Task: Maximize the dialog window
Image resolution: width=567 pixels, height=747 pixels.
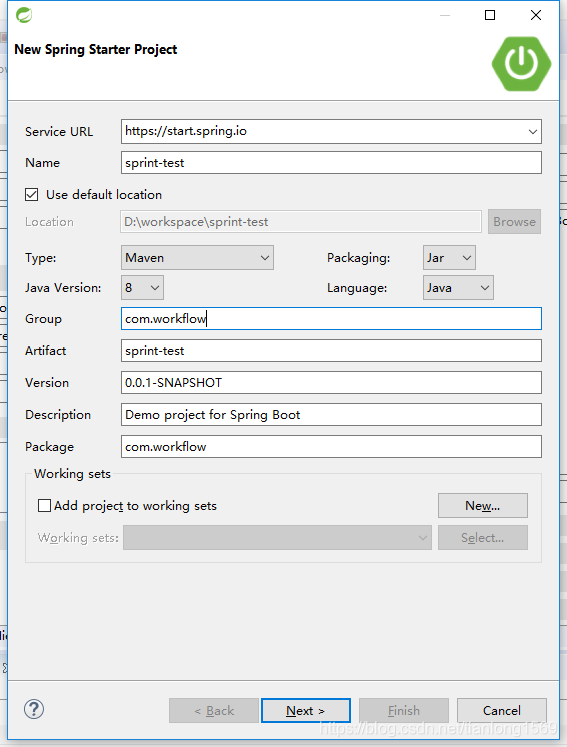Action: coord(490,15)
